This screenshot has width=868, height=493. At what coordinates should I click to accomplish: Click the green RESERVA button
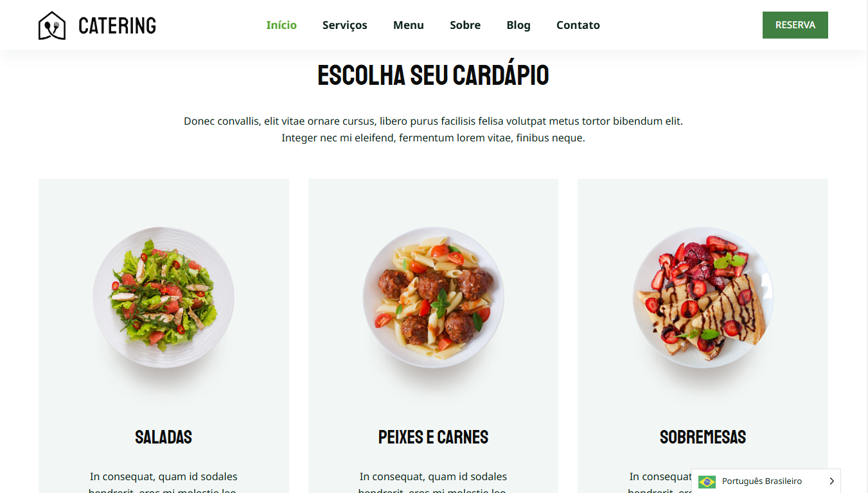(x=795, y=25)
